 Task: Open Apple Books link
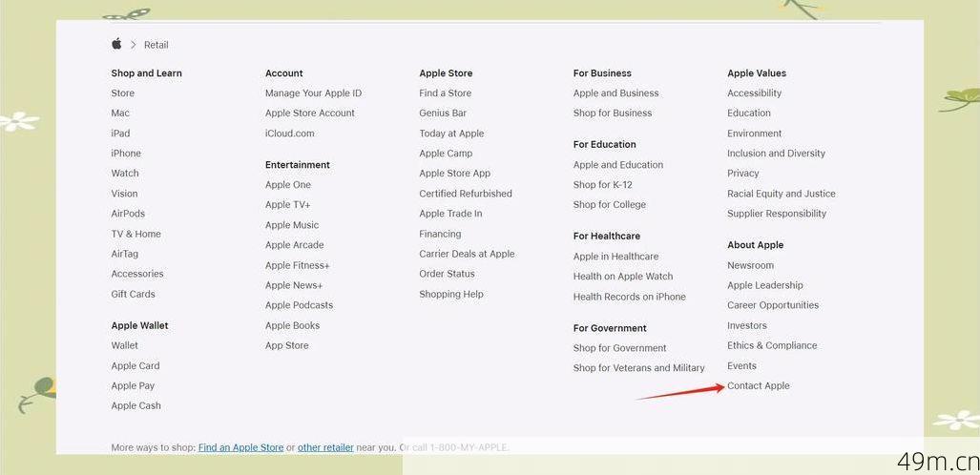point(293,325)
